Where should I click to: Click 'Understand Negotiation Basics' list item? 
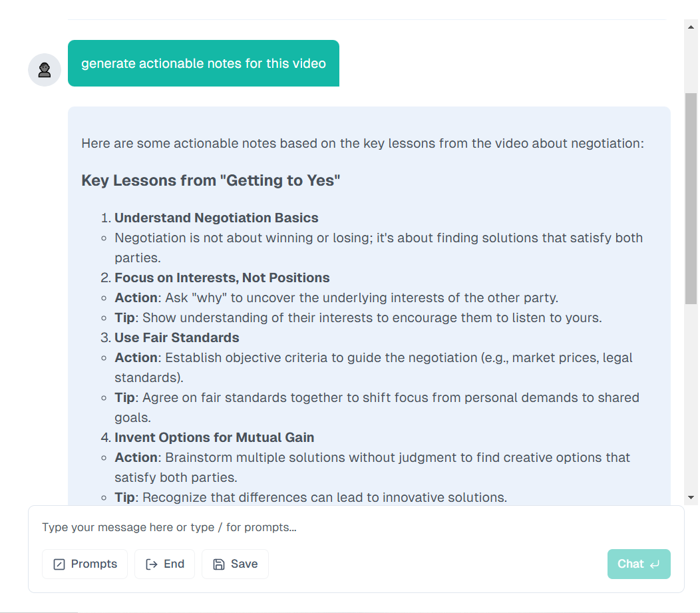(x=216, y=218)
